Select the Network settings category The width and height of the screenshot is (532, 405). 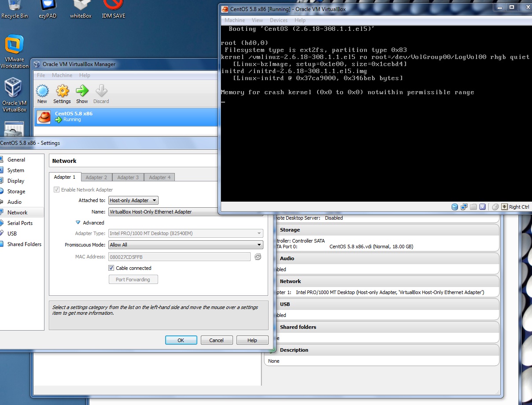17,213
